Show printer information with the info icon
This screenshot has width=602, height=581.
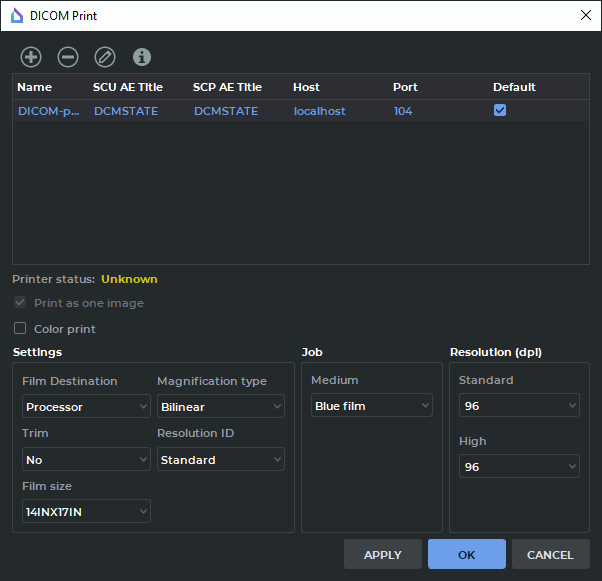[x=142, y=57]
